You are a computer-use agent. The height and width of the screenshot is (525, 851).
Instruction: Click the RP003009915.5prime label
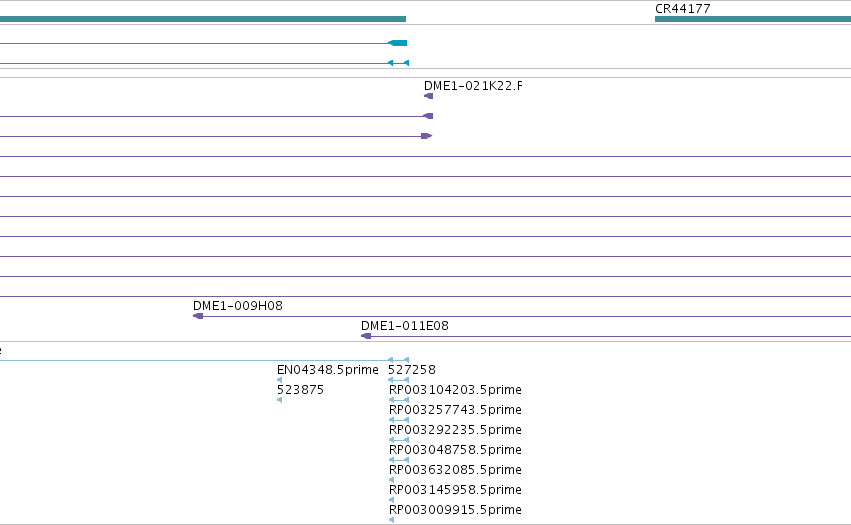point(455,510)
